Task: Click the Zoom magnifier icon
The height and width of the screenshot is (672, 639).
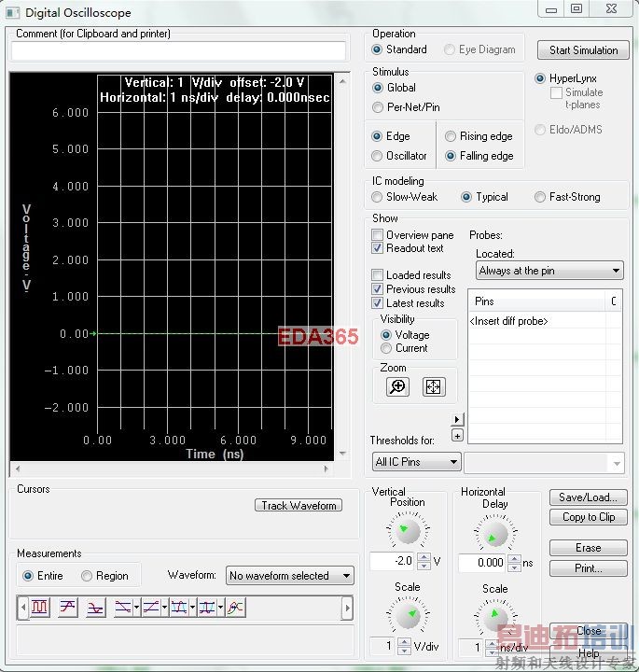Action: pos(397,386)
